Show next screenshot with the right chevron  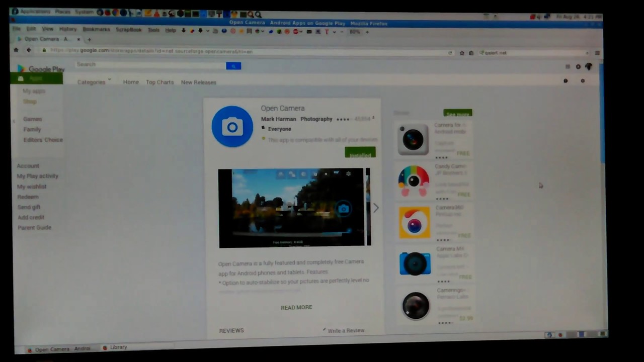(376, 208)
